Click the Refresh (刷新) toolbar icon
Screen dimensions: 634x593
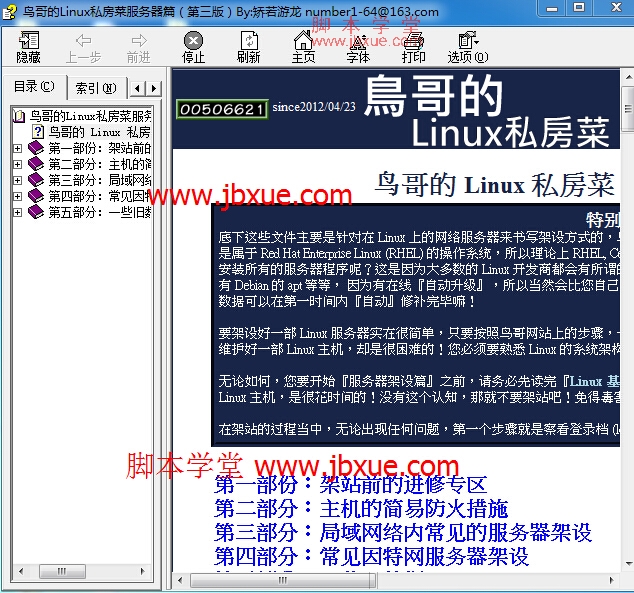[x=249, y=47]
